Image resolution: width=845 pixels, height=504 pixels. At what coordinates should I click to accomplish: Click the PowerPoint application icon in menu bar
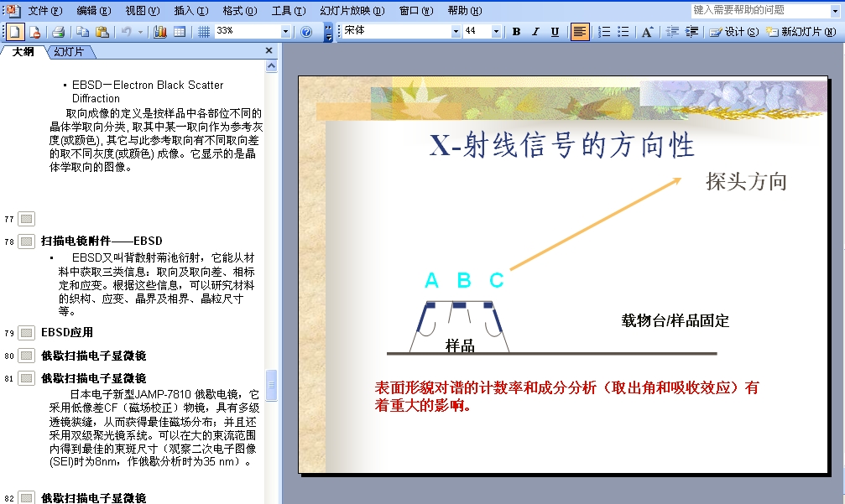coord(13,10)
